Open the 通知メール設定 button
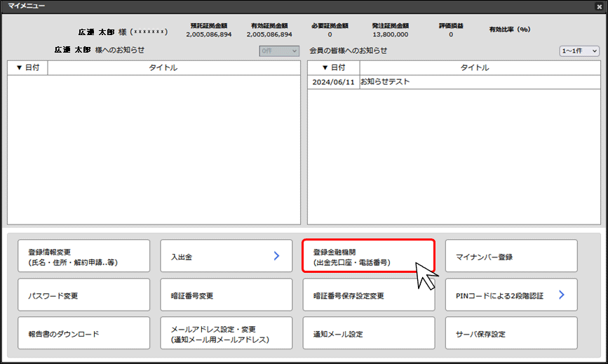 click(369, 334)
